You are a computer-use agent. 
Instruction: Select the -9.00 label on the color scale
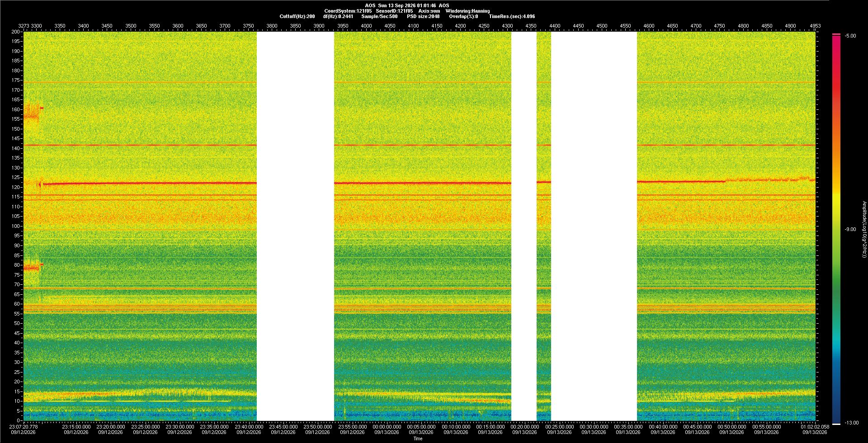tap(850, 230)
